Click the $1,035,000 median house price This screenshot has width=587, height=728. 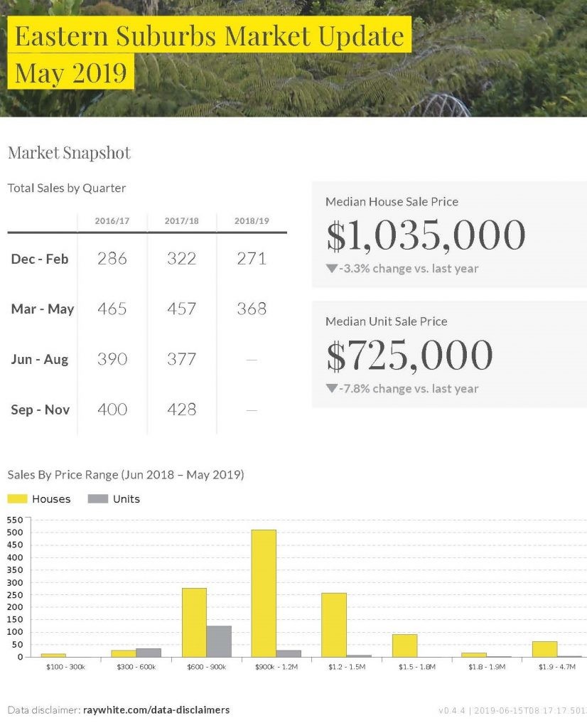tap(426, 235)
